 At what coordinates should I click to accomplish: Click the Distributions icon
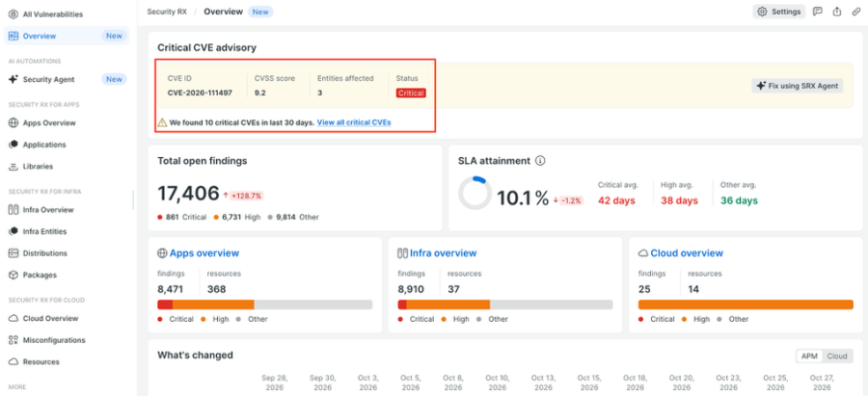[14, 253]
